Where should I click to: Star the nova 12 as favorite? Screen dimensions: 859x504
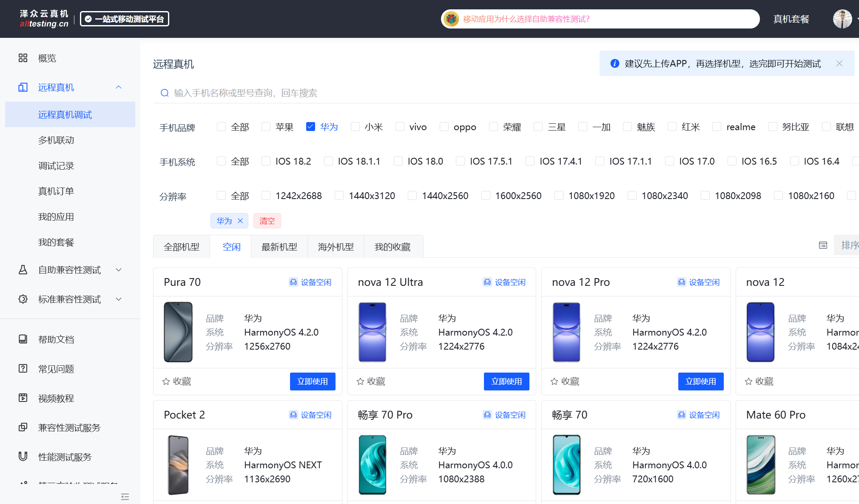(x=748, y=382)
